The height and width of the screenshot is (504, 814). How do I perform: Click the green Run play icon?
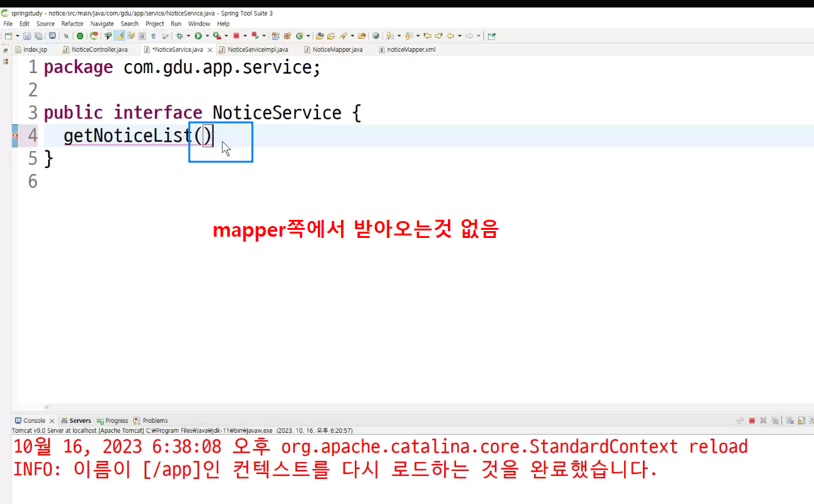pos(198,36)
